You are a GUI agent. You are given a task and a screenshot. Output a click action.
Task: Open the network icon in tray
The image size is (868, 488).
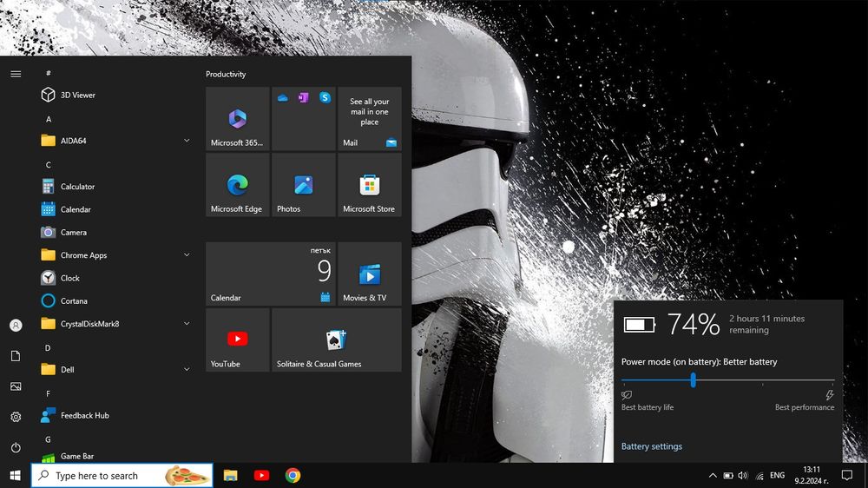(759, 476)
